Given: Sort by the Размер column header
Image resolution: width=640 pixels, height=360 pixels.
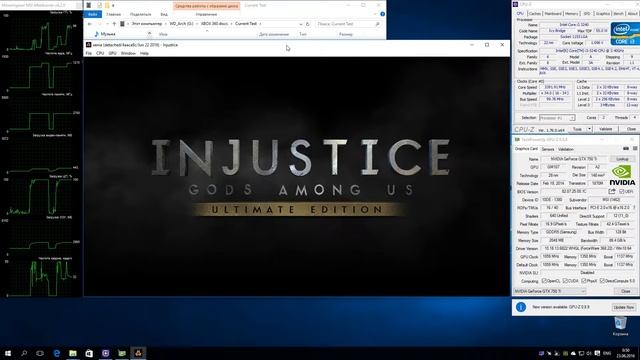Looking at the screenshot, I should (x=346, y=34).
